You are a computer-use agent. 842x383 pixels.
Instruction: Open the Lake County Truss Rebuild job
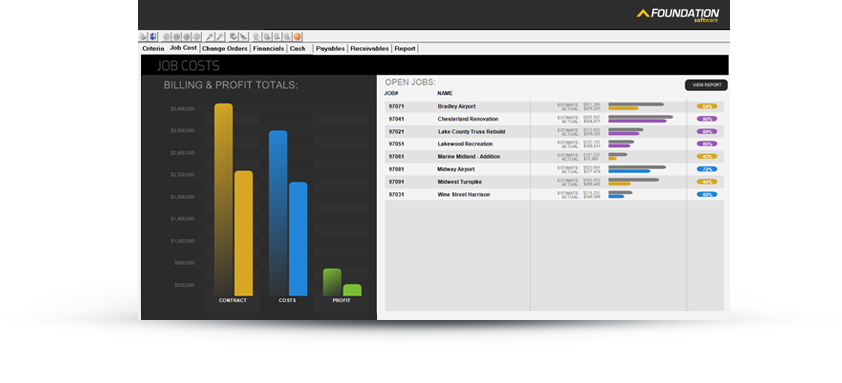pyautogui.click(x=471, y=132)
